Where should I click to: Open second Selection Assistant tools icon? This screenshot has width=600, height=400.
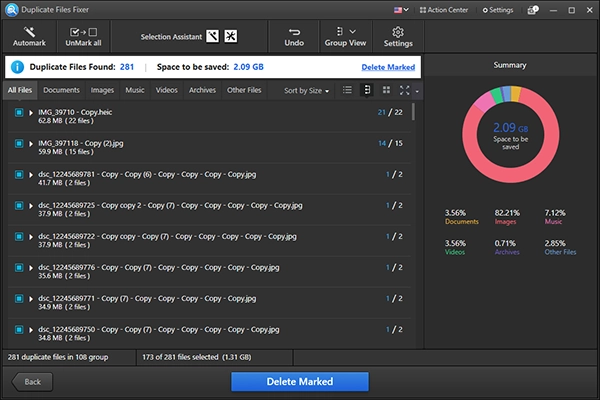pos(230,36)
